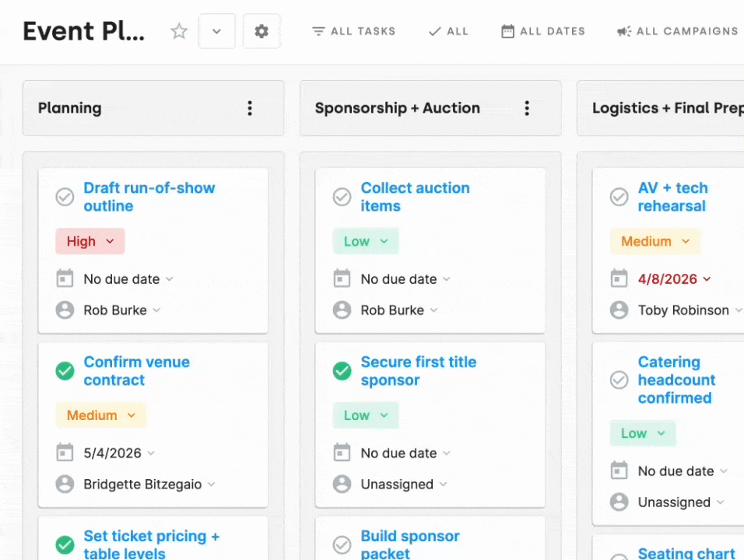Reassign Rob Burke on Collect auction items
Viewport: 744px width, 560px height.
tap(399, 310)
